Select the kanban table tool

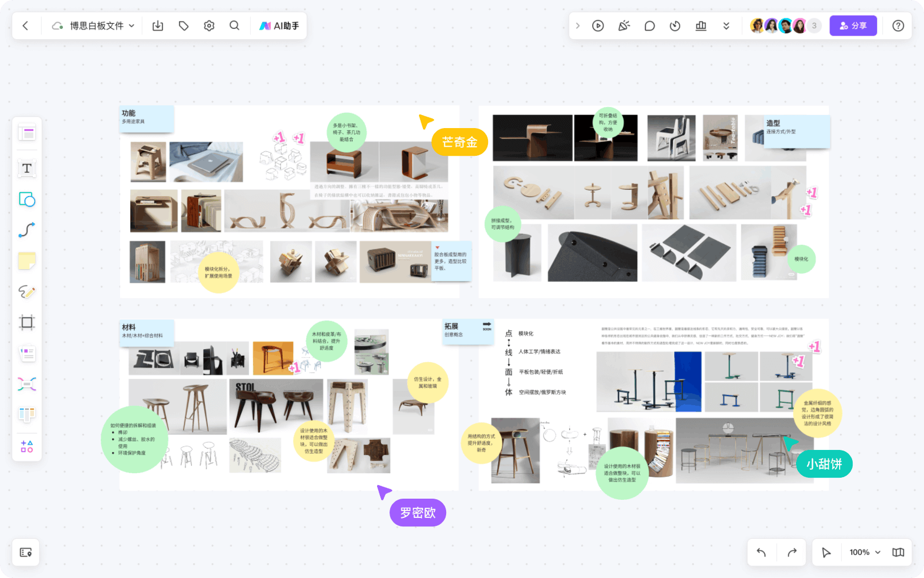click(x=27, y=415)
